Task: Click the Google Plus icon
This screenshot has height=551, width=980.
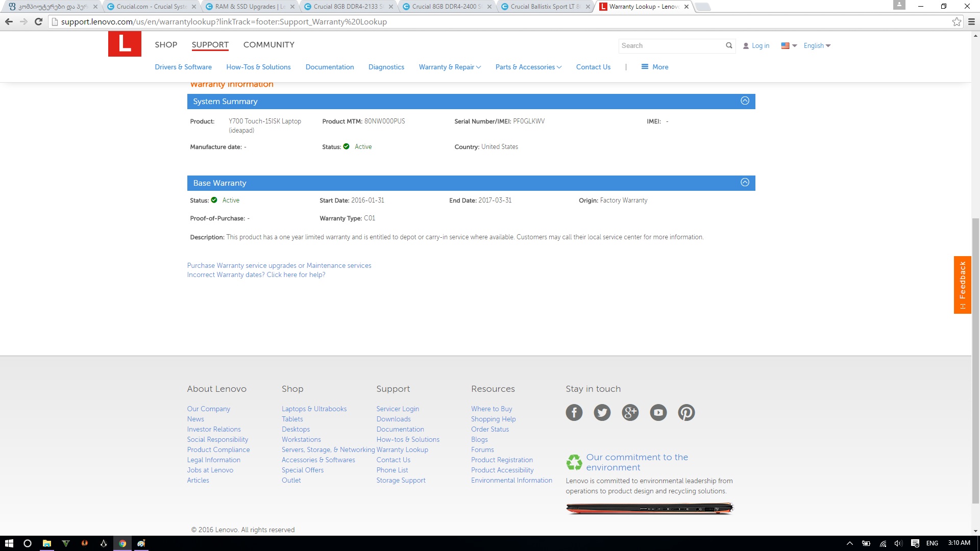Action: 630,412
